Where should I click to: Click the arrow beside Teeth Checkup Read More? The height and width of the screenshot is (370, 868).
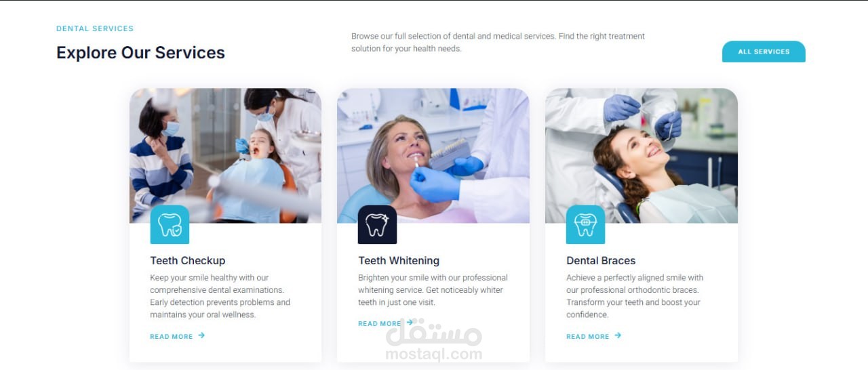coord(201,335)
